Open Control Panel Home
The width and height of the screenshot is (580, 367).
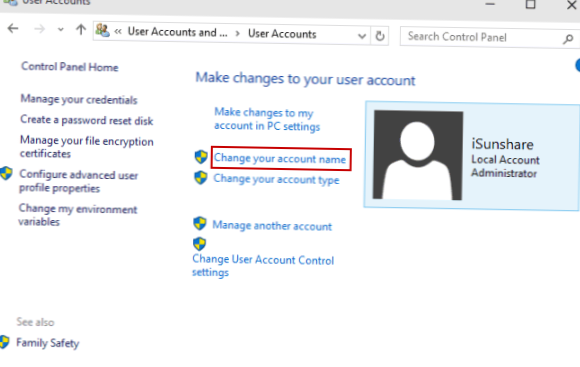[70, 67]
